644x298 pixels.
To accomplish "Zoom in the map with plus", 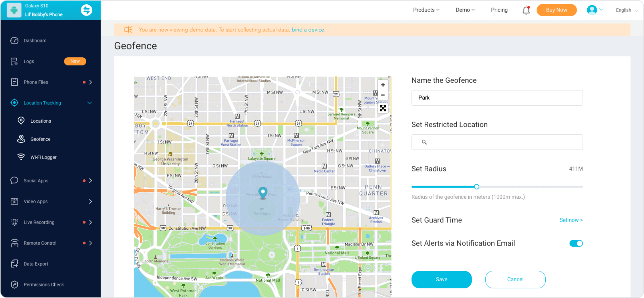I will coord(383,85).
